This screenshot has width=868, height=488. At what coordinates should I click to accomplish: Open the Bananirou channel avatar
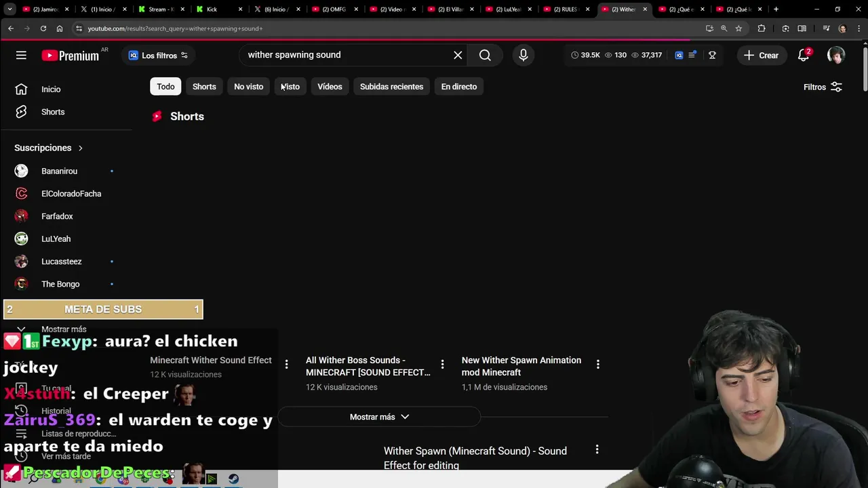point(22,171)
